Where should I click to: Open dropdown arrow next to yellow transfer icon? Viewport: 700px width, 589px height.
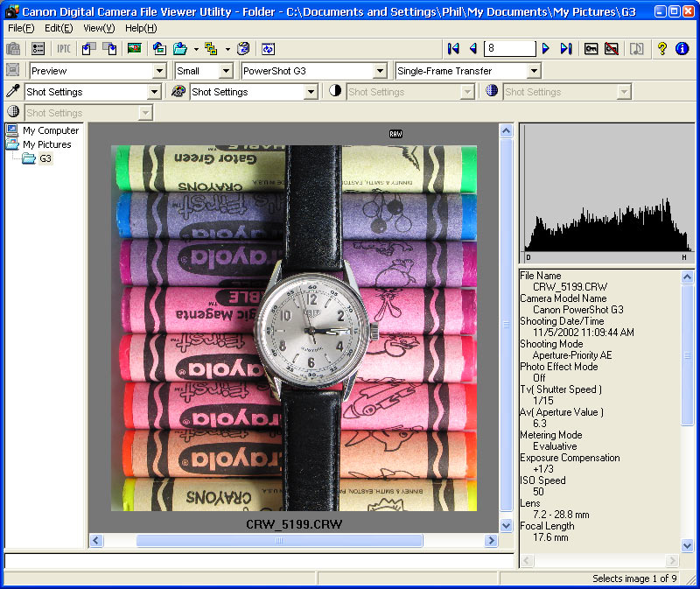pos(227,49)
